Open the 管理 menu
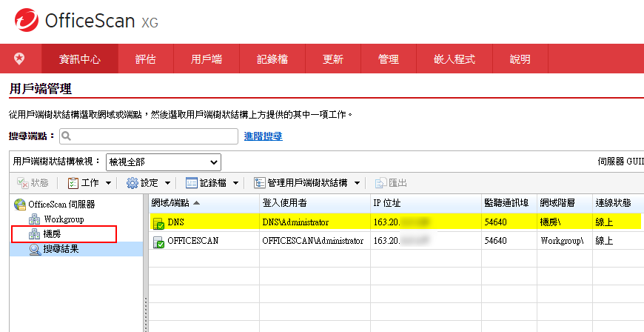644x332 pixels. click(389, 59)
